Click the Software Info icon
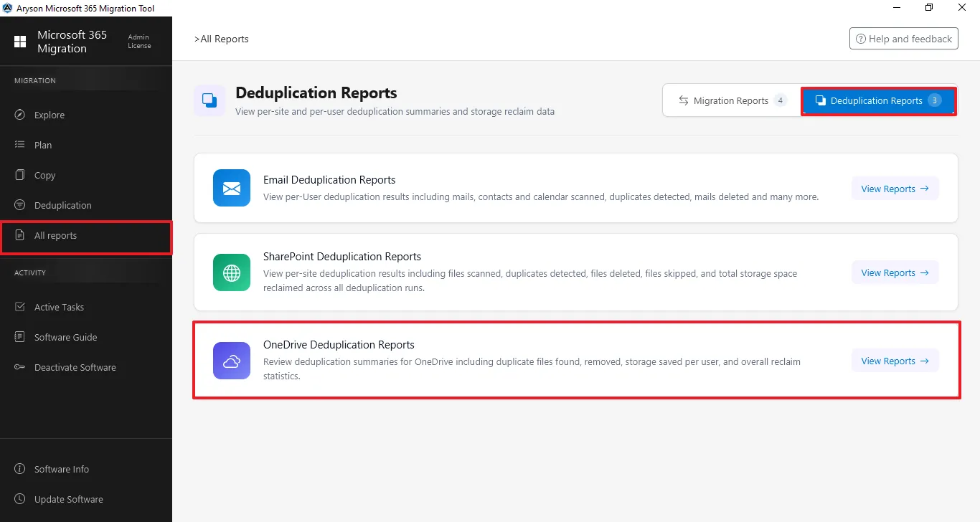This screenshot has width=980, height=522. click(x=20, y=469)
